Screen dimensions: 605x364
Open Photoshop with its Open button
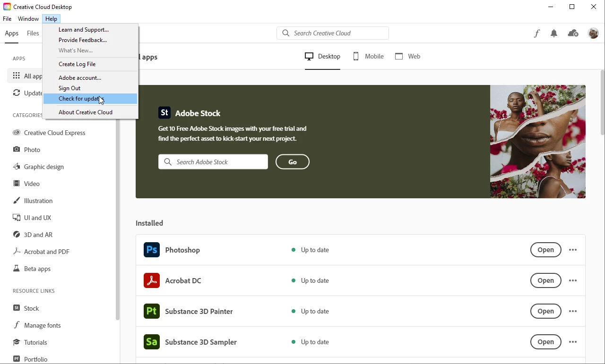(x=546, y=250)
